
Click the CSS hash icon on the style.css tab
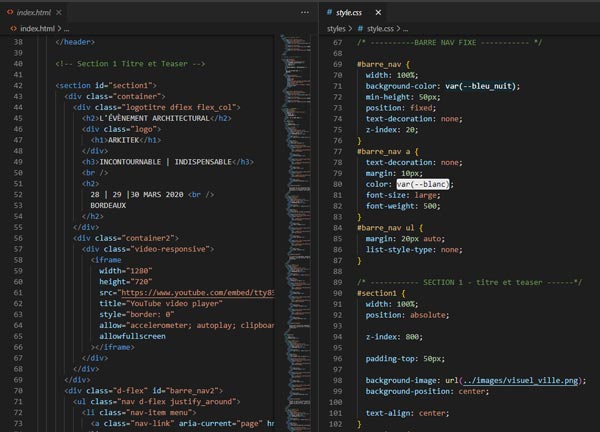point(330,12)
